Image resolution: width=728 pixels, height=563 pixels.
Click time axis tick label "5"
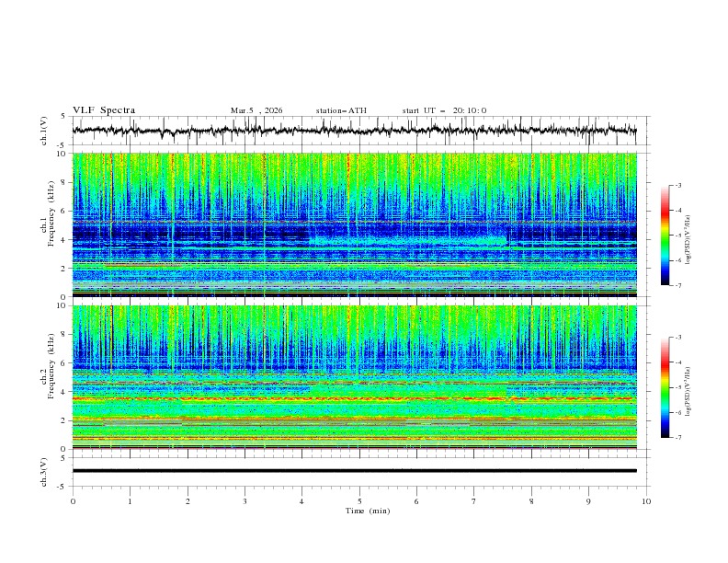[359, 501]
